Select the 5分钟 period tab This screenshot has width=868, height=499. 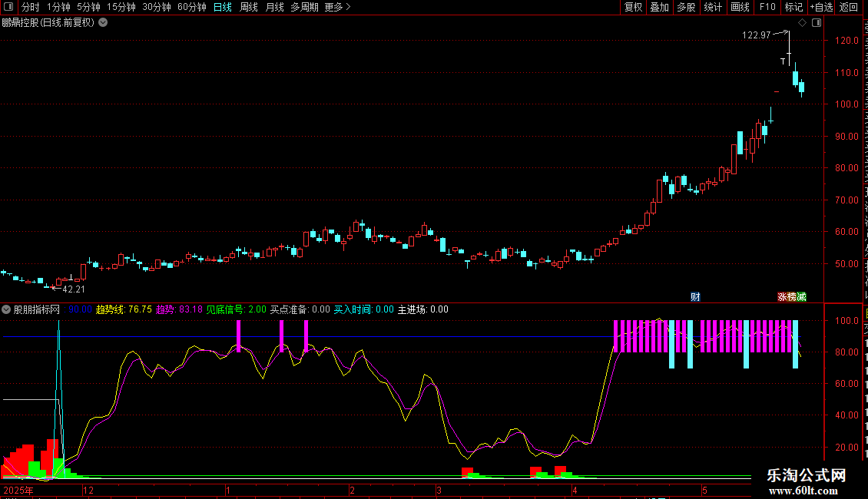click(88, 7)
